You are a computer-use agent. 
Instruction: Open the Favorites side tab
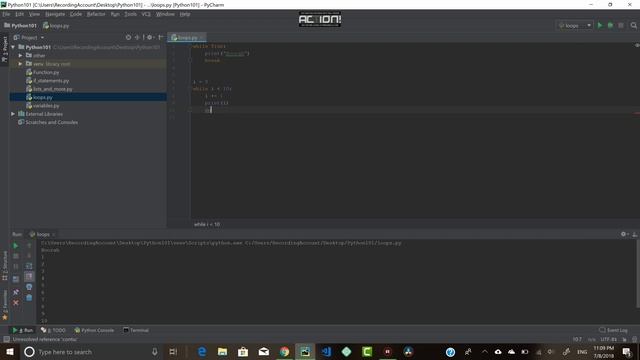click(4, 305)
